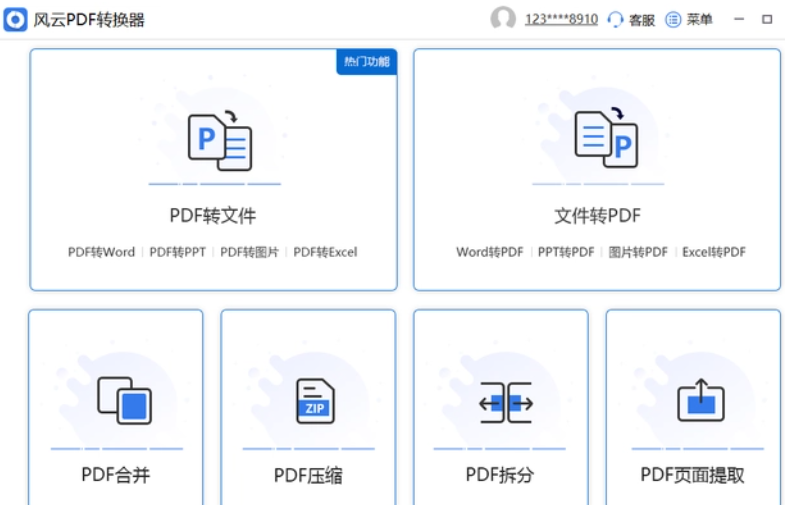Select the PDF压缩 ZIP icon
Viewport: 785px width, 505px height.
314,400
